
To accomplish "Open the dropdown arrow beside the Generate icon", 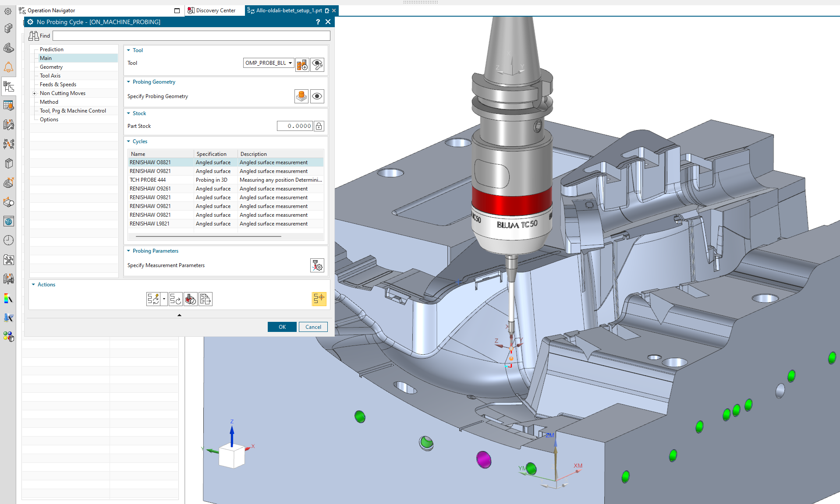I will 164,299.
